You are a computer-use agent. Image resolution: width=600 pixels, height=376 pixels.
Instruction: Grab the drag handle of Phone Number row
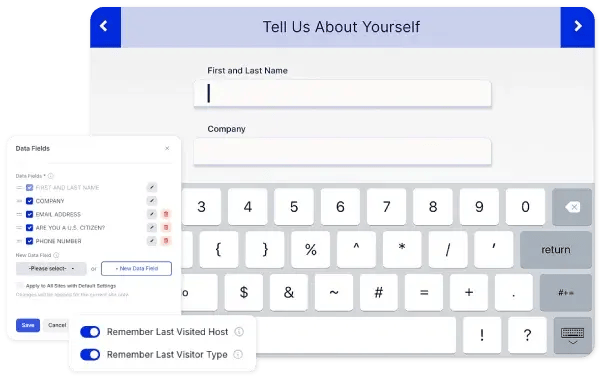(19, 241)
